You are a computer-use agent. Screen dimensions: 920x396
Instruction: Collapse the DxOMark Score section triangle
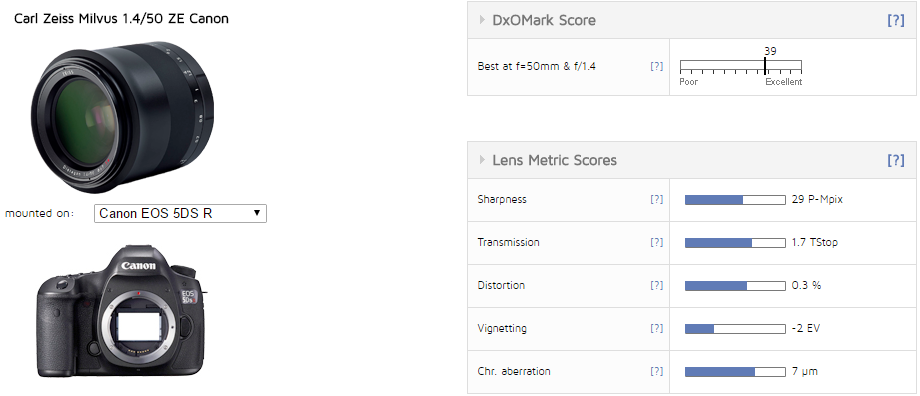482,20
